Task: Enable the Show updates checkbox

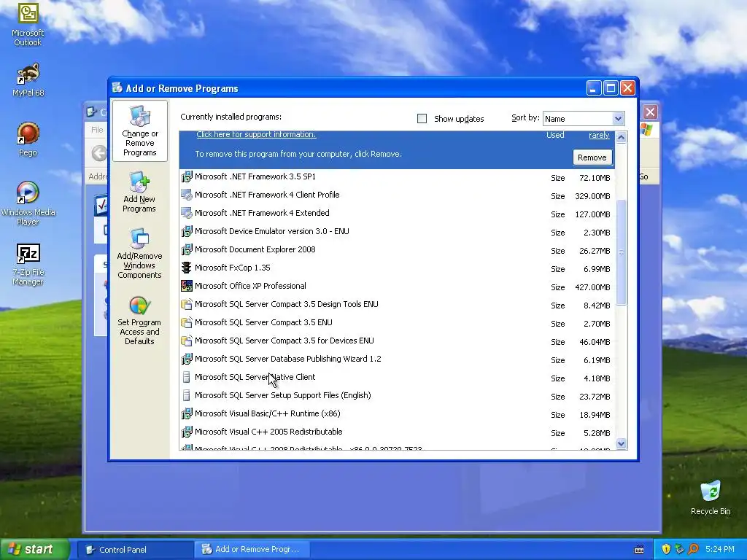Action: pyautogui.click(x=422, y=119)
